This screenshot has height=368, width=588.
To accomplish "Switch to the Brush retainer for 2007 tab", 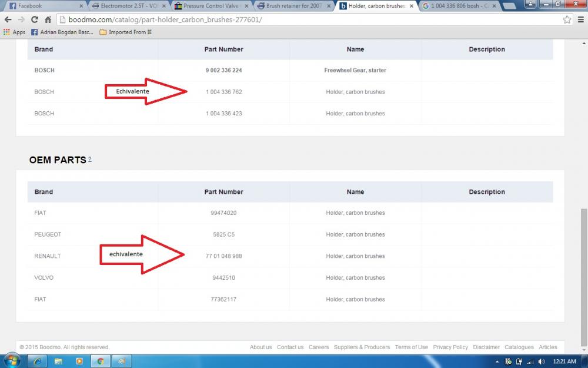I will click(x=294, y=6).
